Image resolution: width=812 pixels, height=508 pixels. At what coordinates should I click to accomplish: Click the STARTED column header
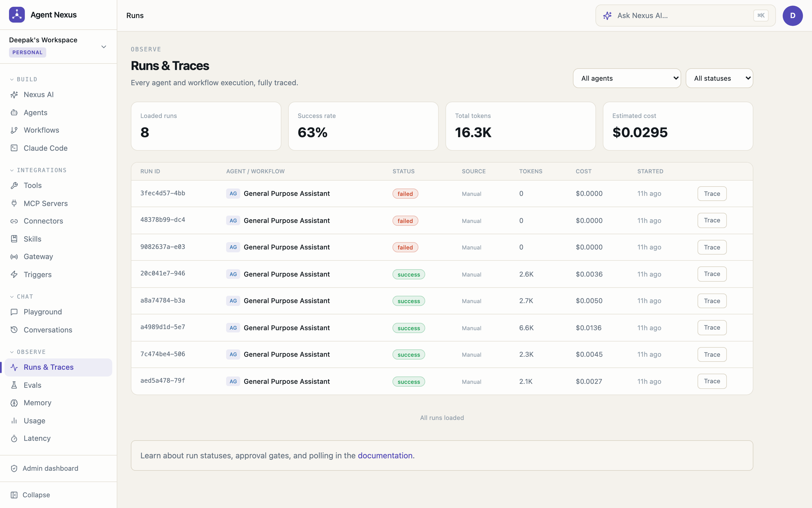click(x=650, y=171)
